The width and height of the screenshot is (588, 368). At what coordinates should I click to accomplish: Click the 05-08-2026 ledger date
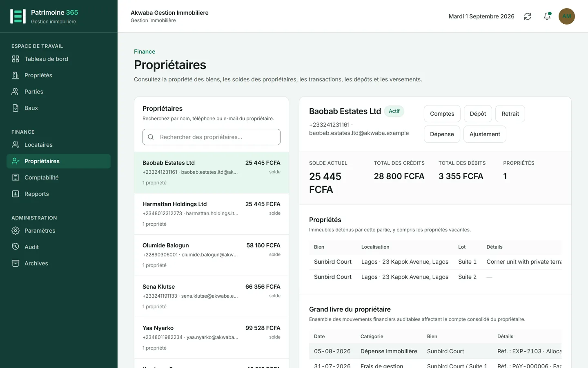[x=332, y=351]
